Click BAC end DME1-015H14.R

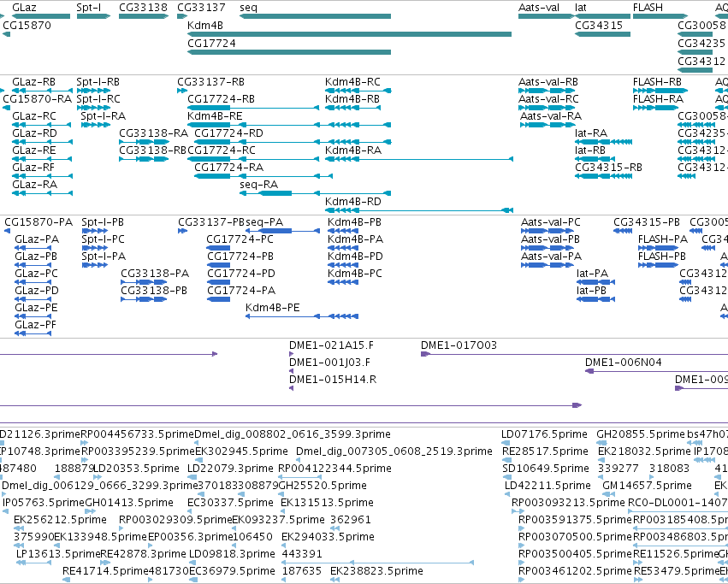coord(292,388)
